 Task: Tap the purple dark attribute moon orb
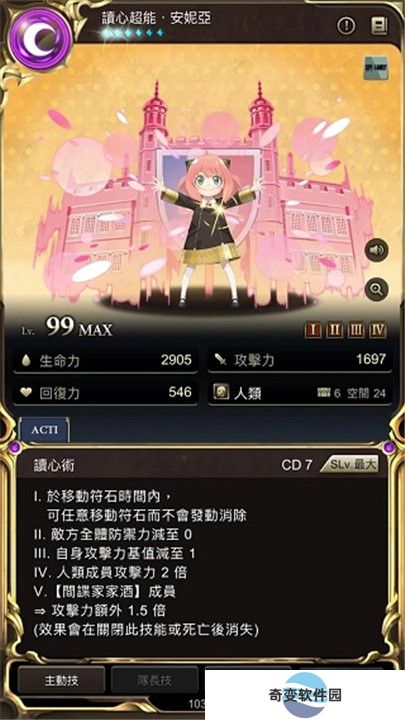tap(40, 41)
